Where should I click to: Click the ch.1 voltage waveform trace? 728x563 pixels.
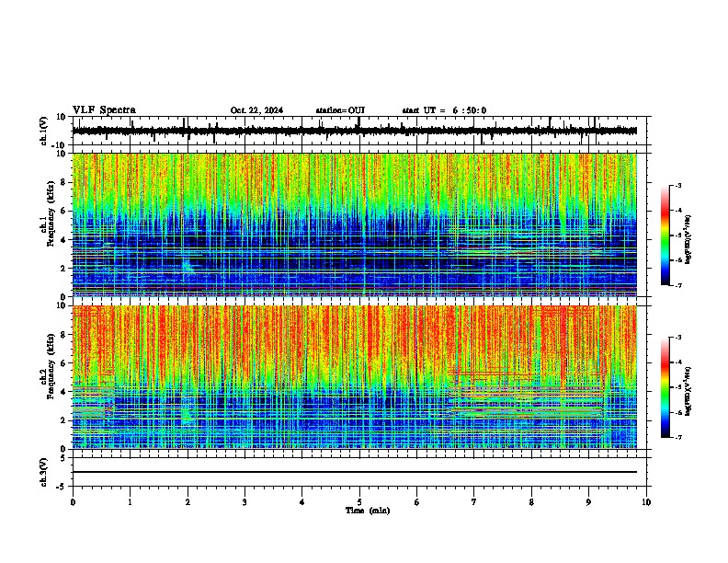click(x=354, y=131)
